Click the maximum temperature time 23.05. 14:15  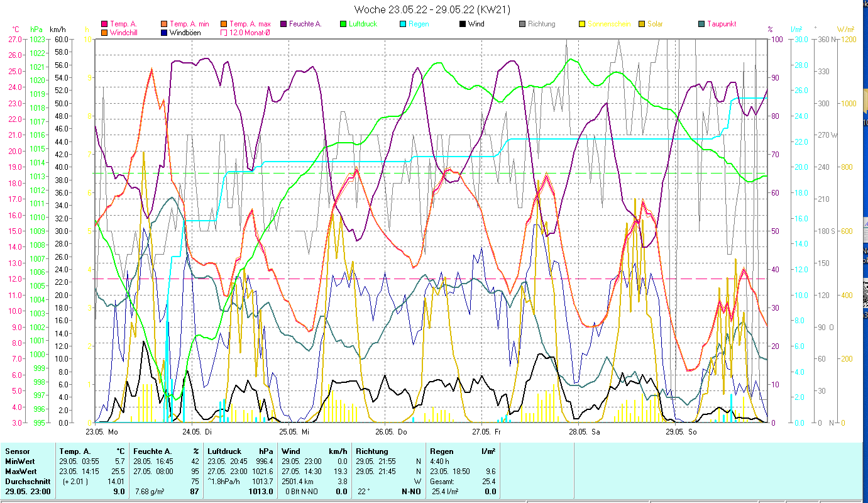78,472
